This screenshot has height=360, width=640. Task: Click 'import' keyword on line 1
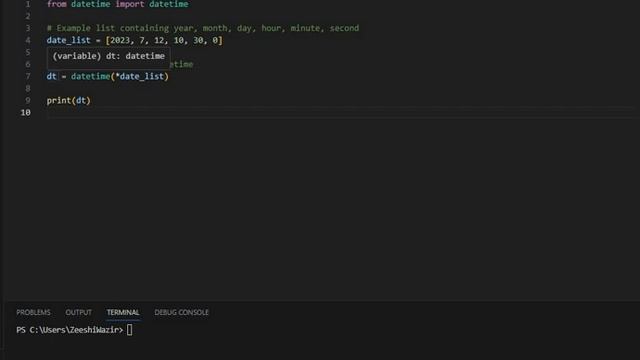click(x=130, y=4)
